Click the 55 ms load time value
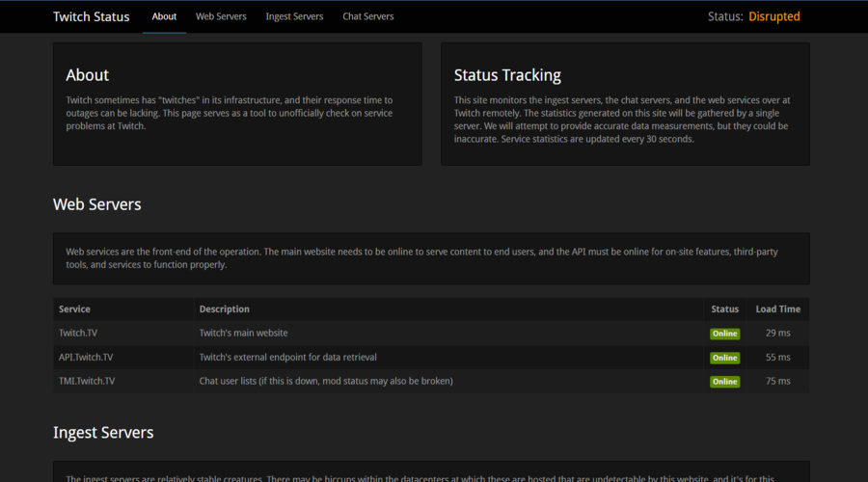868x482 pixels. 777,358
